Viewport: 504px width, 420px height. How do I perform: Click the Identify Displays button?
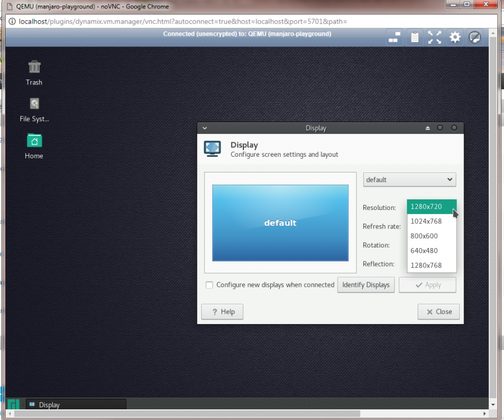point(366,285)
